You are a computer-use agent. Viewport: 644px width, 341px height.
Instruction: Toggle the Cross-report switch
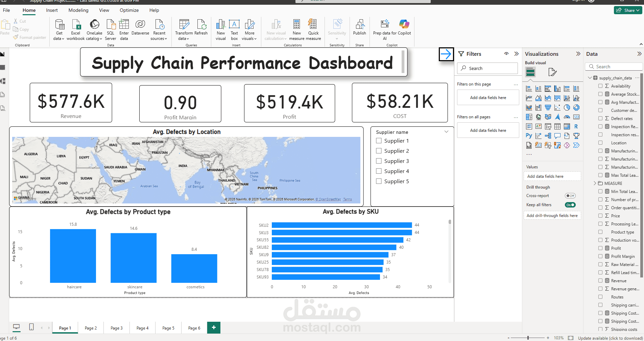[x=570, y=196]
